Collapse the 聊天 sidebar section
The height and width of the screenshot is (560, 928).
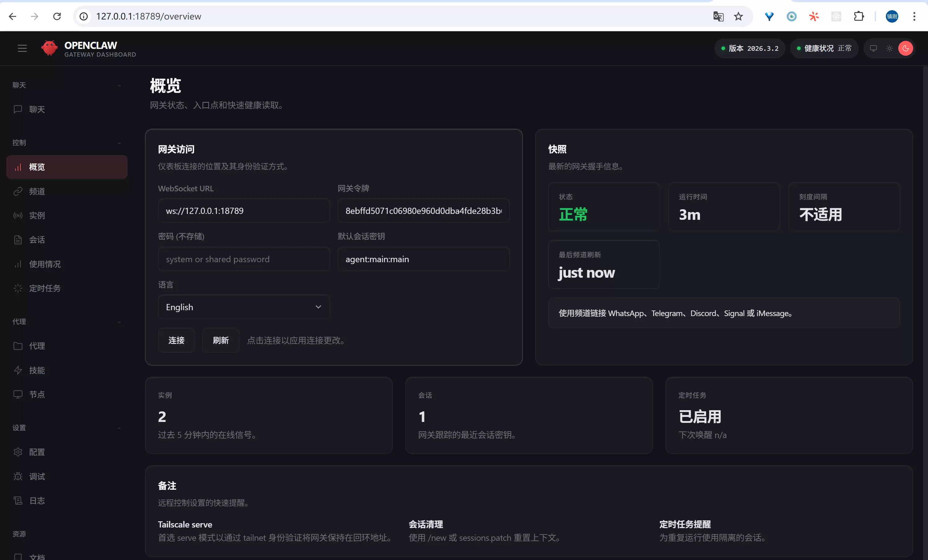pyautogui.click(x=119, y=86)
